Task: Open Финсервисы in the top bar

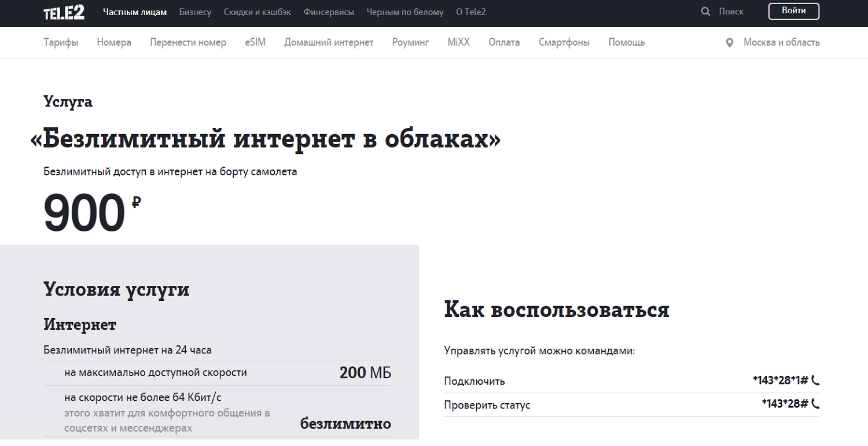Action: coord(329,12)
